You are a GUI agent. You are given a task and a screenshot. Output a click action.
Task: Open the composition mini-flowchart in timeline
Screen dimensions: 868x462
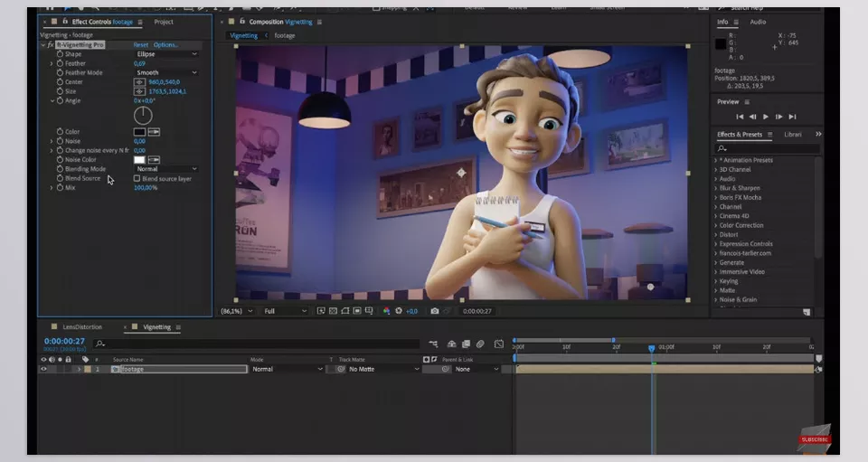pyautogui.click(x=433, y=344)
